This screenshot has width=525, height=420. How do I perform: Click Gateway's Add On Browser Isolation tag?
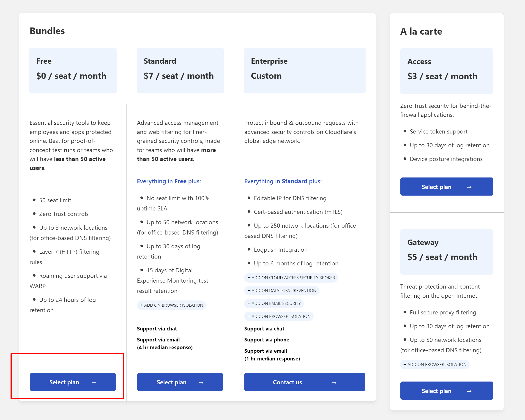click(435, 365)
